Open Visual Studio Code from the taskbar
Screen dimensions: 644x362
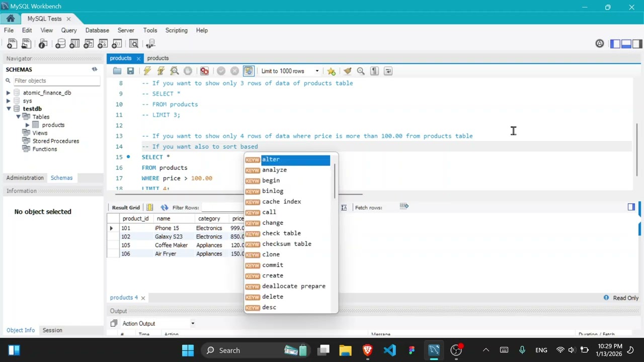(389, 350)
